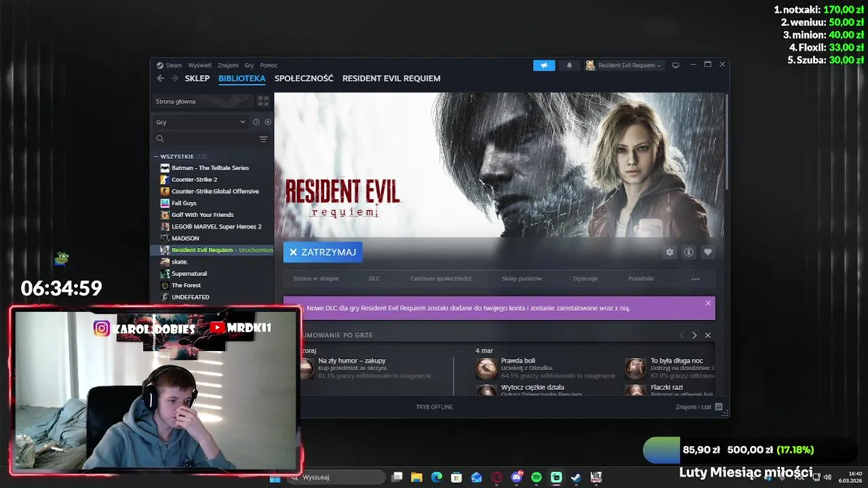This screenshot has height=488, width=868.
Task: Collapse the WSZYSTKIE games list
Action: pos(156,157)
